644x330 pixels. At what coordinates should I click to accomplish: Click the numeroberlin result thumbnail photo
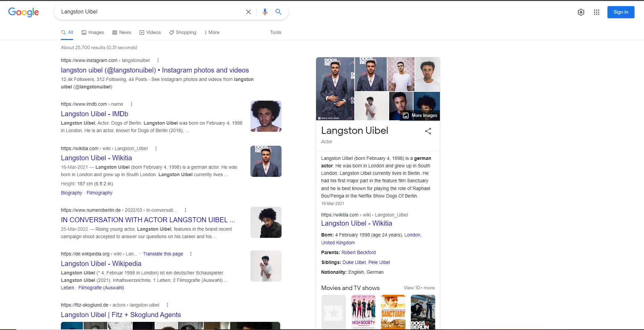click(x=266, y=222)
